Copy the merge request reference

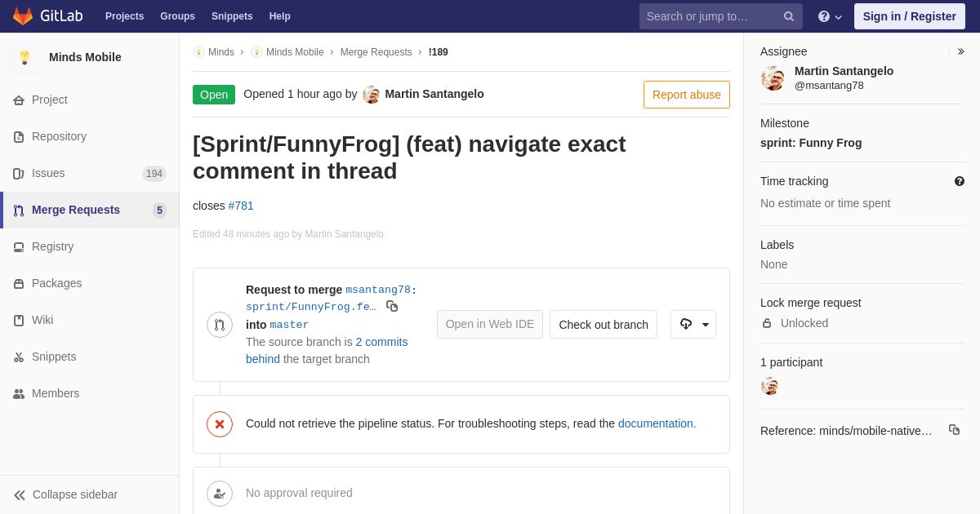pos(954,430)
